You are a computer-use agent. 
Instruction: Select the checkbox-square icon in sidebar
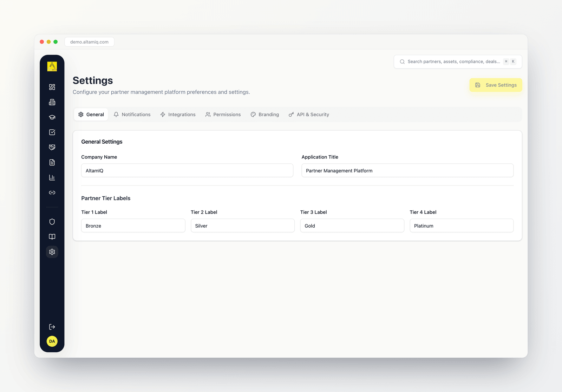coord(52,132)
